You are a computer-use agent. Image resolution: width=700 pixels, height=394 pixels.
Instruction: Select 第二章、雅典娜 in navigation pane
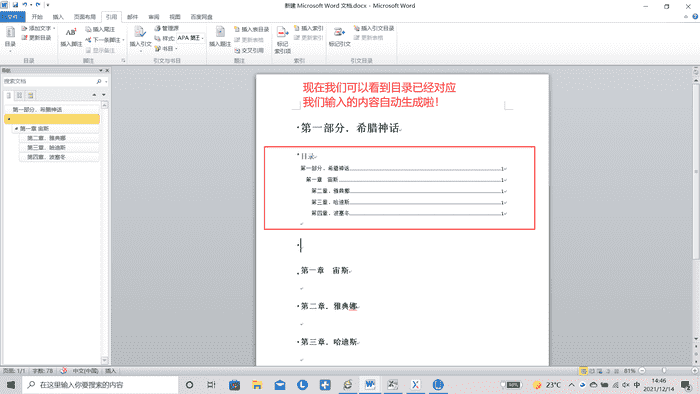click(x=59, y=138)
